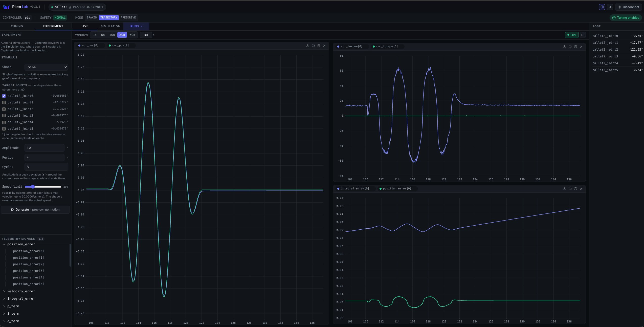
Task: Adjust the Speed limit slider handle
Action: click(x=33, y=187)
